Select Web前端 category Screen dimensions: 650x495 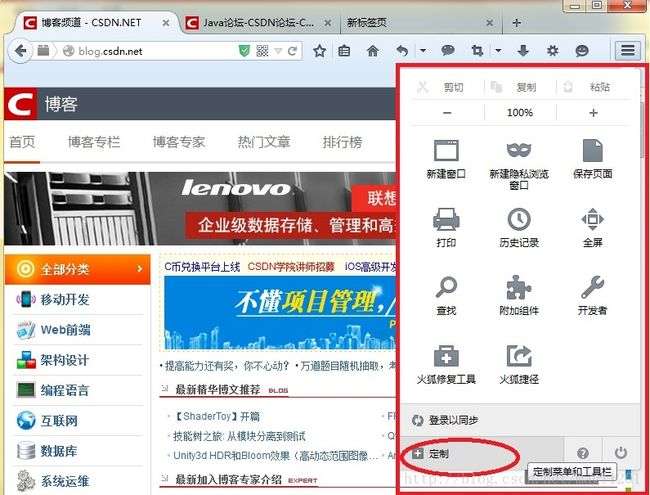(78, 330)
